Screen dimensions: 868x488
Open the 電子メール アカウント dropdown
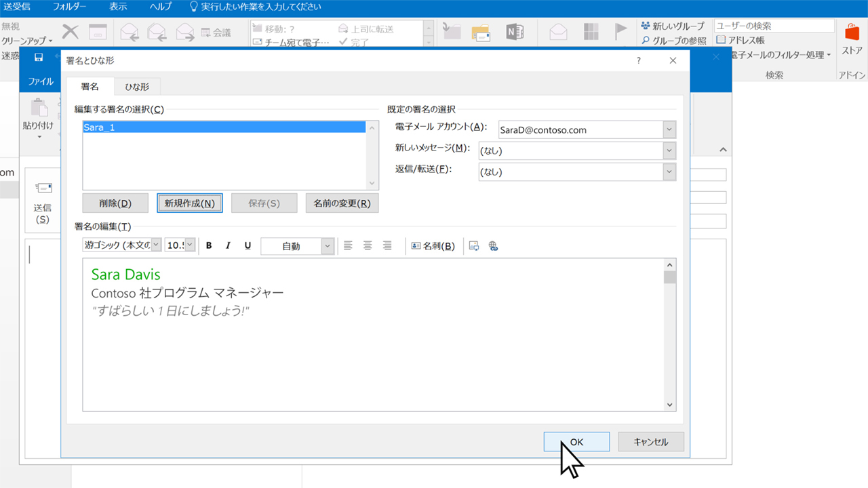[x=670, y=129]
